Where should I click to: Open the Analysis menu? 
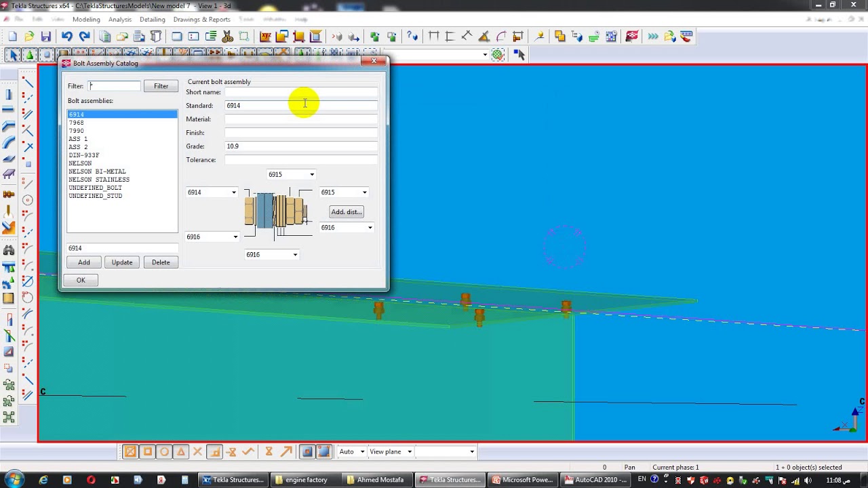click(x=120, y=19)
